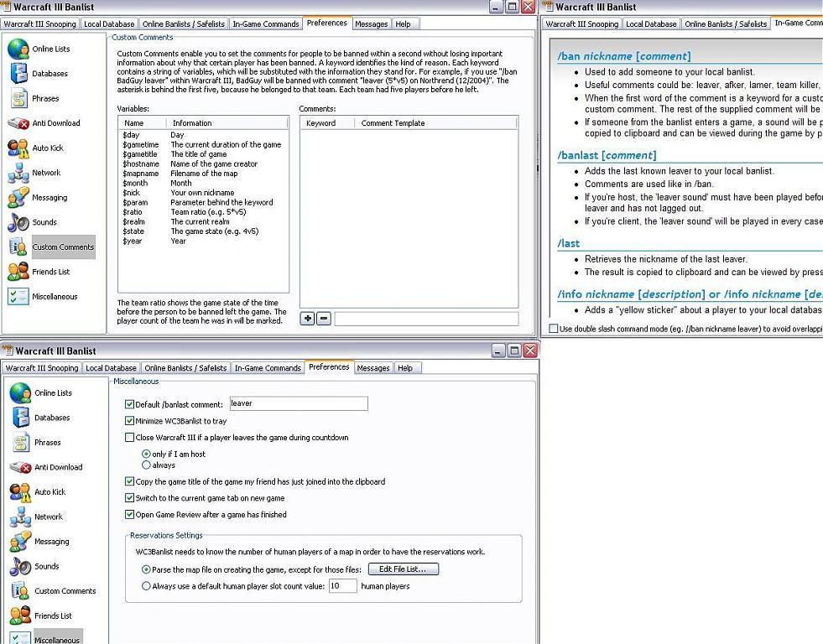Click the Keyword column header in Comments list
The height and width of the screenshot is (644, 823).
(328, 123)
